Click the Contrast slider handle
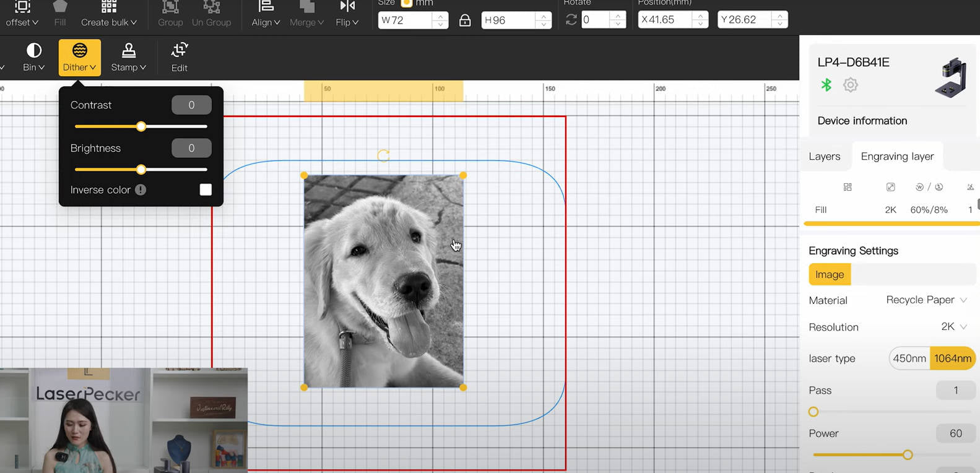Screen dimensions: 980x473 (141, 126)
